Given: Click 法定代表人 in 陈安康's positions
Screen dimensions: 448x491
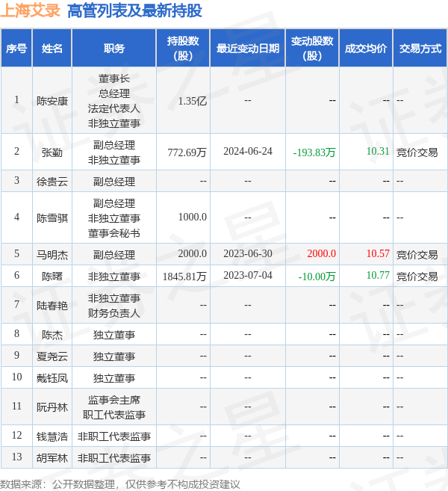Looking at the screenshot, I should [114, 108].
